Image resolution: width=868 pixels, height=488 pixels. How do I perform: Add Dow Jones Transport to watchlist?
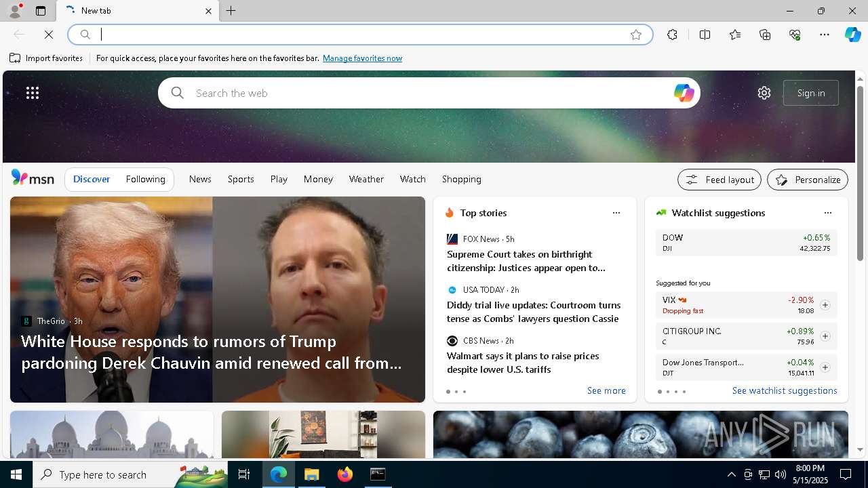click(825, 367)
